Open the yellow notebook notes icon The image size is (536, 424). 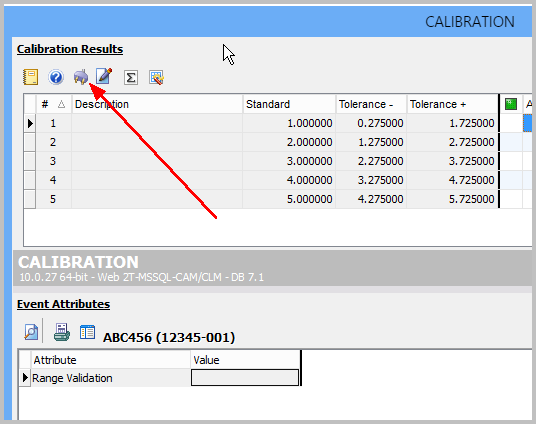(x=30, y=77)
